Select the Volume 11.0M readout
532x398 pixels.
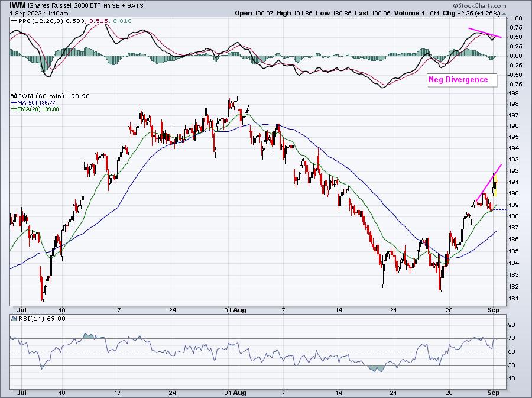tap(417, 13)
